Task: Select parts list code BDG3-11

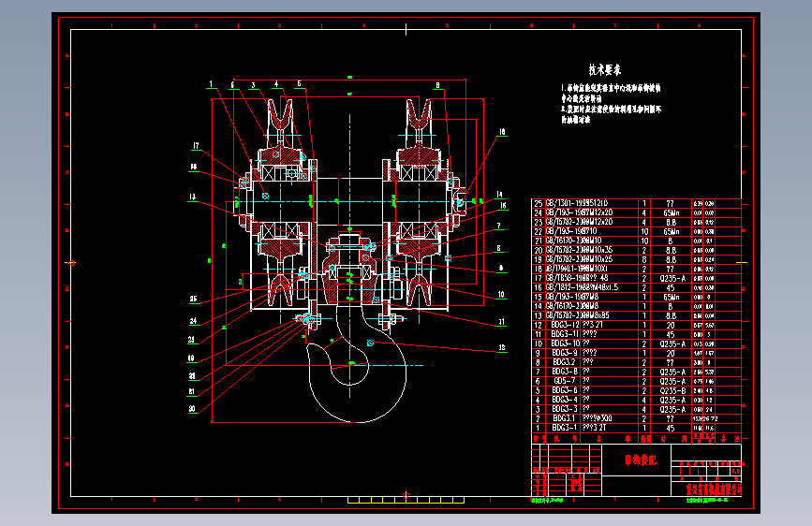Action: coord(565,334)
